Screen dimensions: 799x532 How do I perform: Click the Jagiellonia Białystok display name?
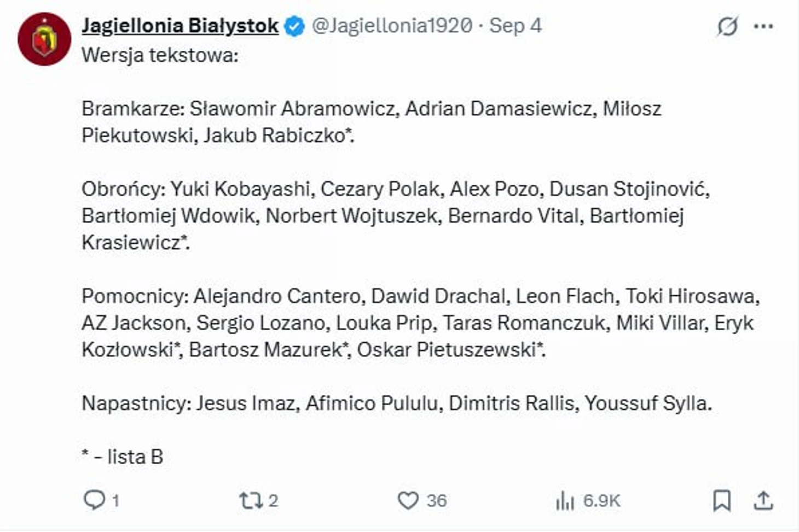[180, 26]
